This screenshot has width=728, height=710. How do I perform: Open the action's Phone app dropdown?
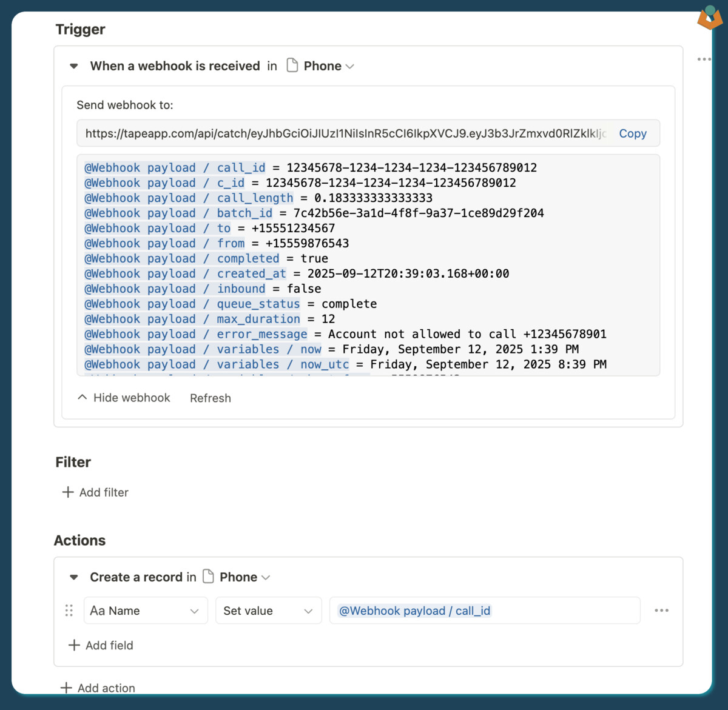coord(244,577)
